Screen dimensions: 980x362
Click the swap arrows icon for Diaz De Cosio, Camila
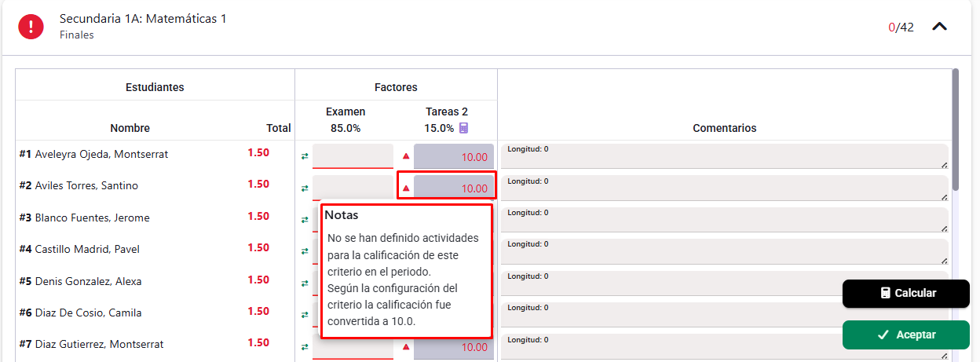(x=305, y=315)
